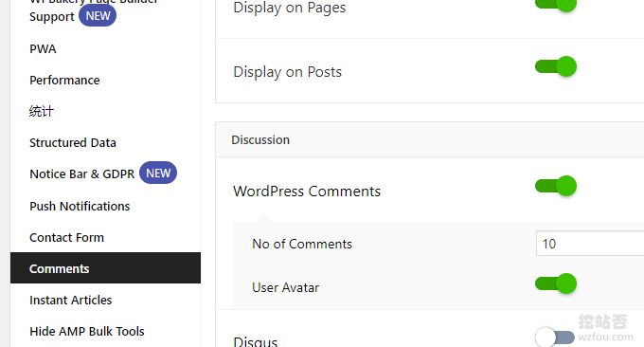
Task: Click the Display on Posts label
Action: (x=288, y=72)
